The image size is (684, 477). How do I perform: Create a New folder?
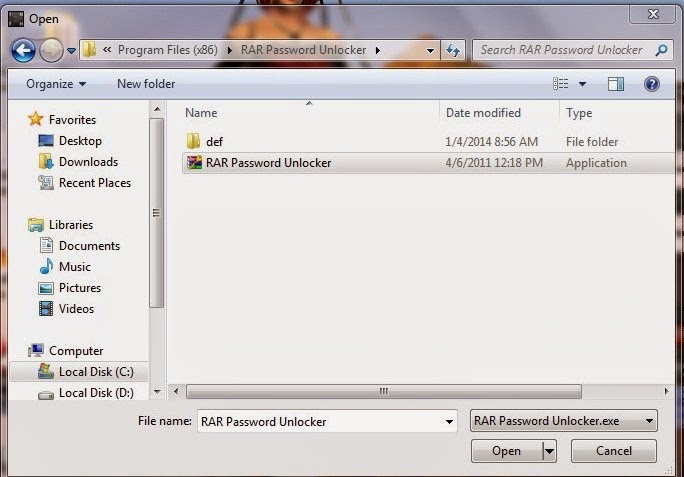click(x=146, y=84)
